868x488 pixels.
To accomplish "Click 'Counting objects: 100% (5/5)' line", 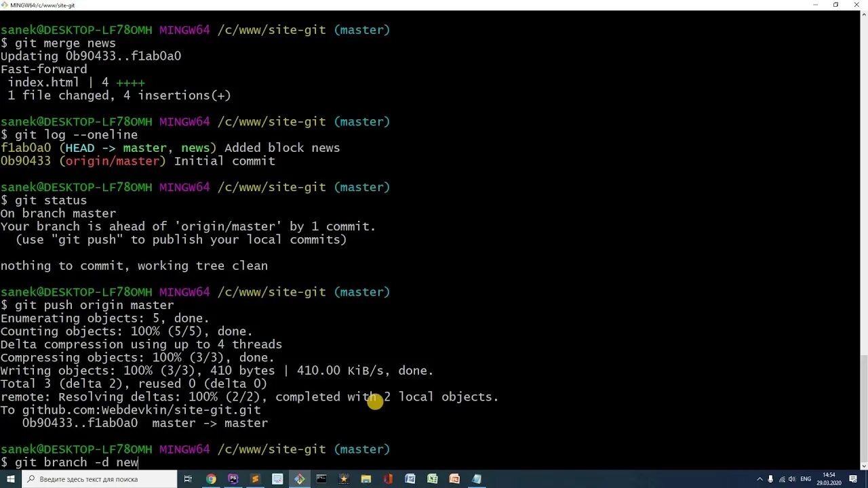I will coord(127,331).
